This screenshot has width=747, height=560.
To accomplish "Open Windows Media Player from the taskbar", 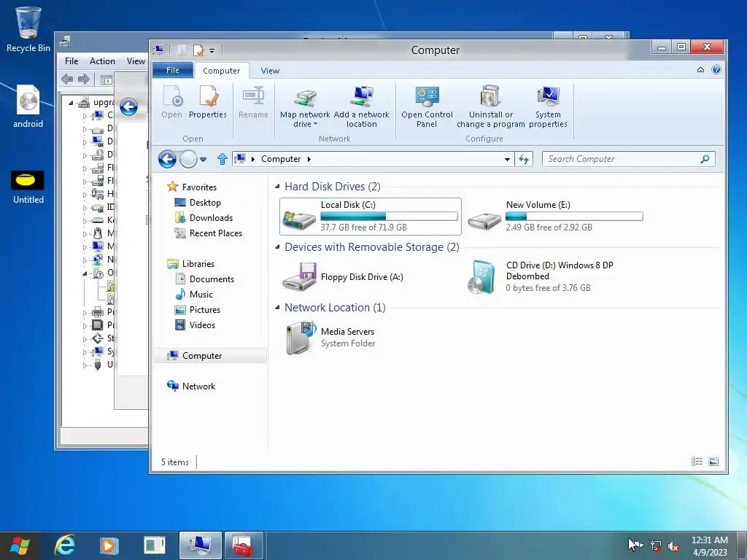I will pyautogui.click(x=109, y=545).
